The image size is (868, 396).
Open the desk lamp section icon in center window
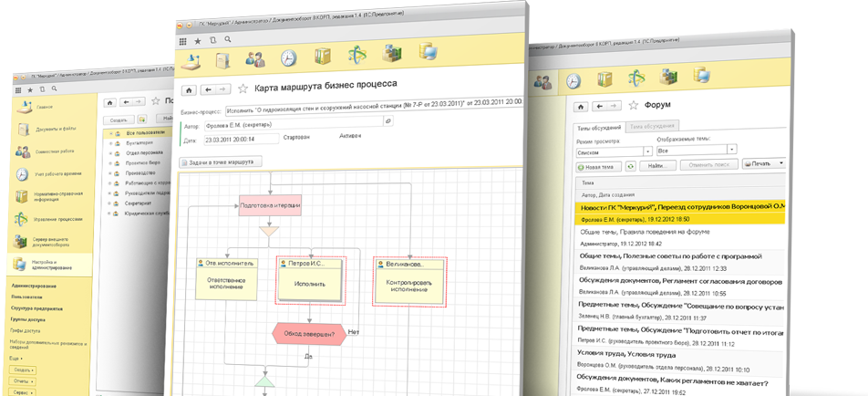pyautogui.click(x=191, y=59)
